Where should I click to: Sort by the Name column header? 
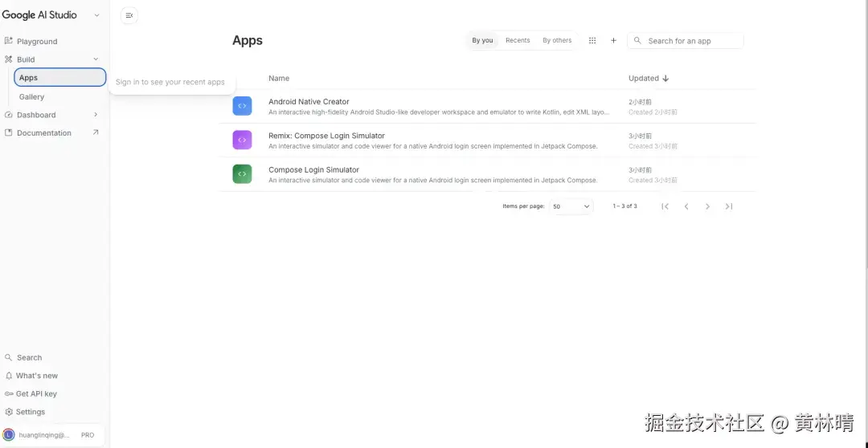tap(279, 78)
